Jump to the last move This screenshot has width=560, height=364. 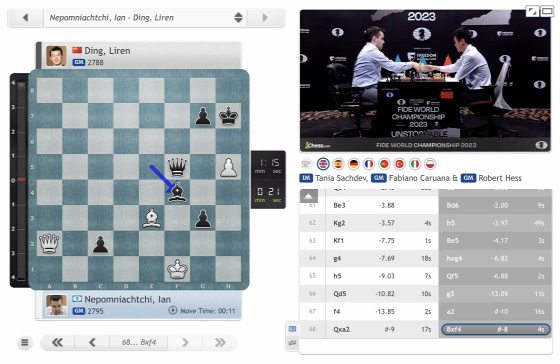(220, 342)
